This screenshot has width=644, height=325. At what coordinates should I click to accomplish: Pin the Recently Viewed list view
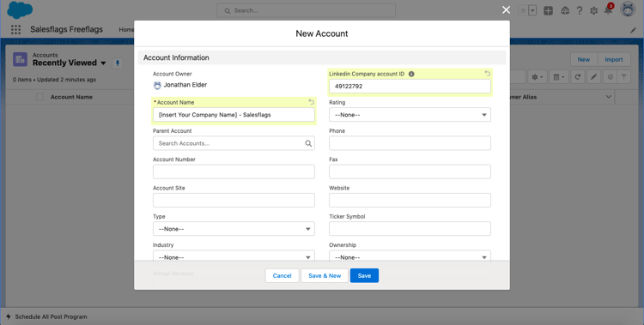pos(118,63)
